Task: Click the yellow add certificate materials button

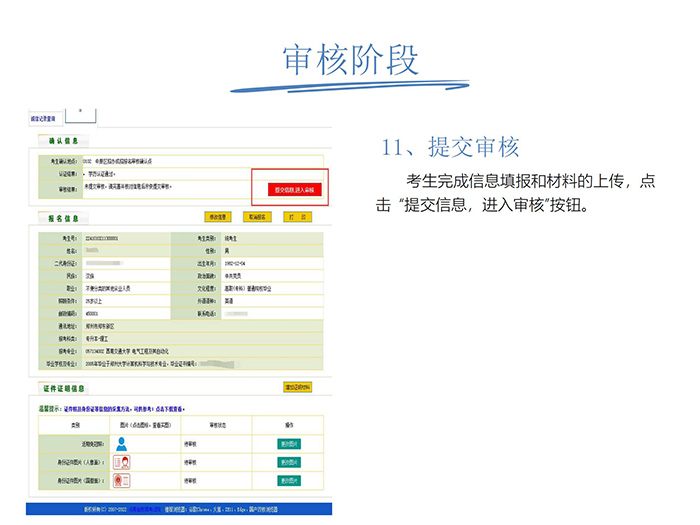Action: tap(297, 386)
